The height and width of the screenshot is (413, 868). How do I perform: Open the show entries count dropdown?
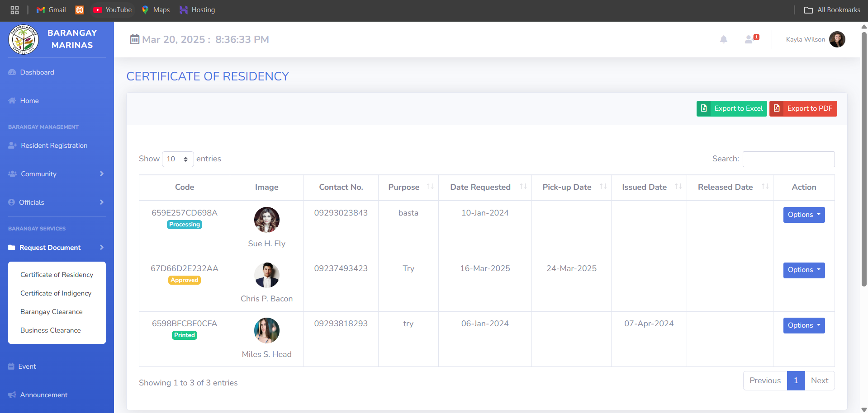point(177,159)
